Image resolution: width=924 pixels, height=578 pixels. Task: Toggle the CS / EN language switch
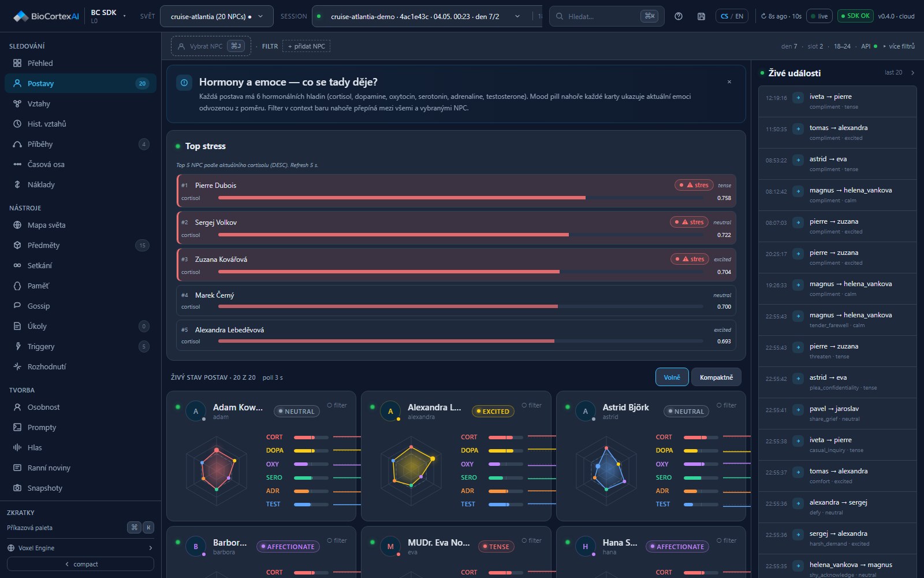[732, 16]
